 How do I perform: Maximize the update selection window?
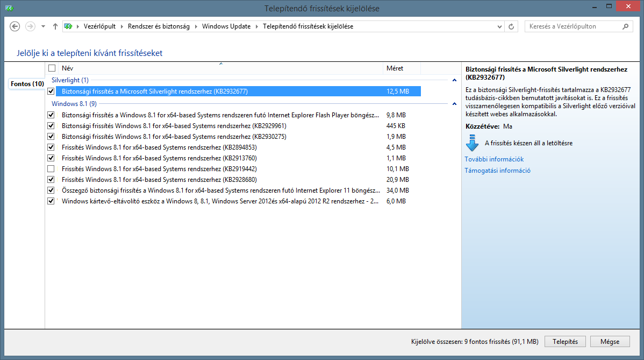609,6
